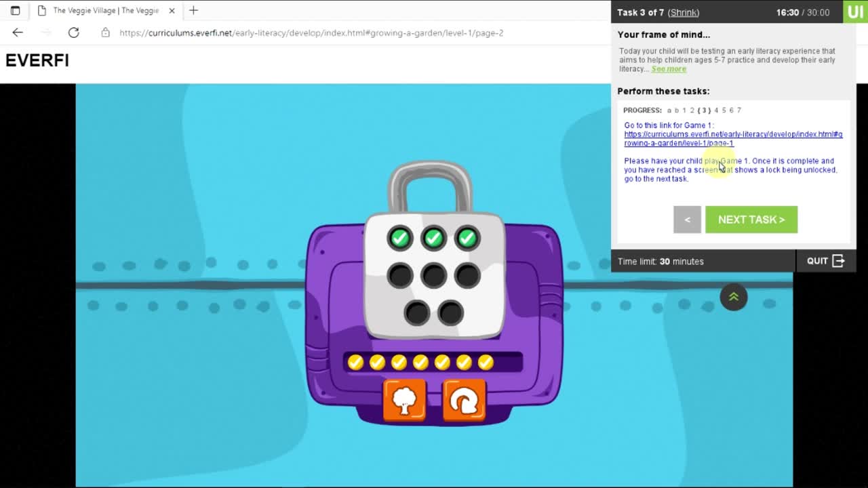View site information via the padlock icon
This screenshot has width=868, height=488.
[x=105, y=33]
